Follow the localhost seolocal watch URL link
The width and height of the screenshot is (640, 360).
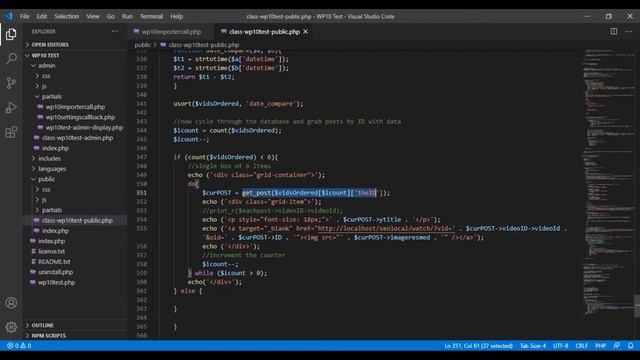386,229
